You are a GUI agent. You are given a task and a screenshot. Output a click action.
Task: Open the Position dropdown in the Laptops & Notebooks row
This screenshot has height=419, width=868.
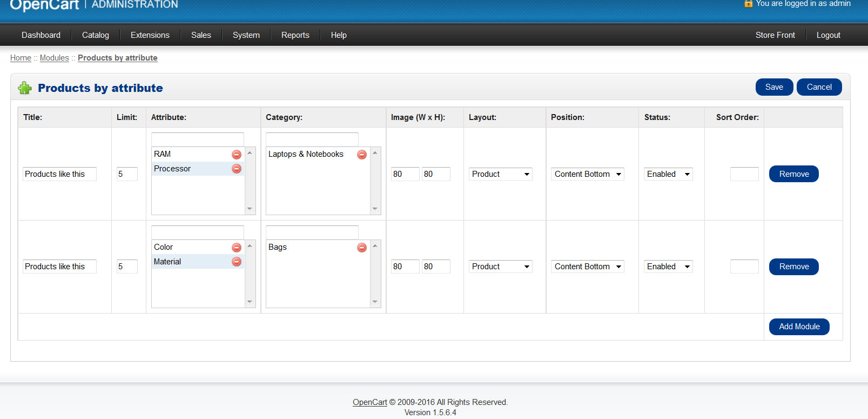click(x=588, y=174)
